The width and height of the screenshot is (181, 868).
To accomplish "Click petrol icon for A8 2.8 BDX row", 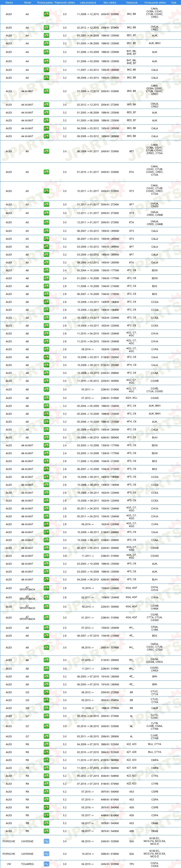I will click(x=46, y=636).
